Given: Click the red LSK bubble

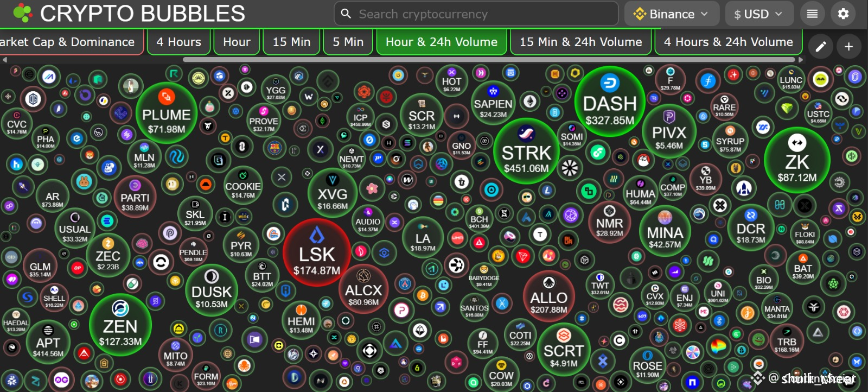Looking at the screenshot, I should point(317,253).
